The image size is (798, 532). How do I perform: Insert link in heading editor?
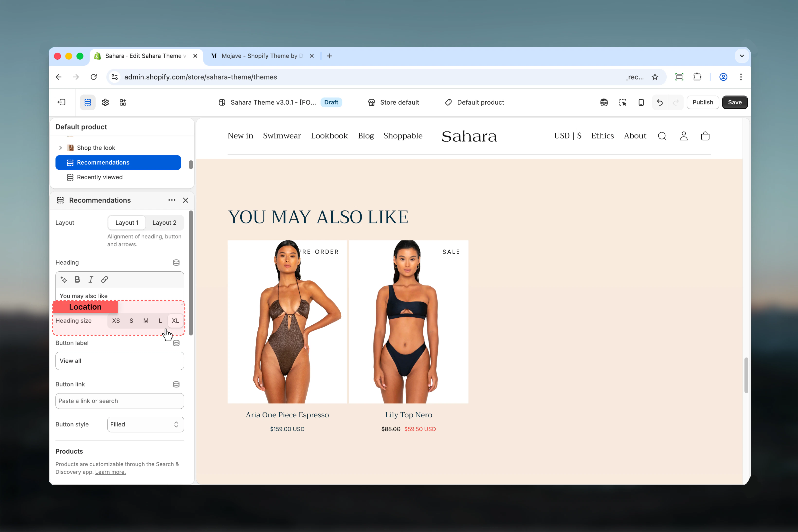(x=104, y=280)
